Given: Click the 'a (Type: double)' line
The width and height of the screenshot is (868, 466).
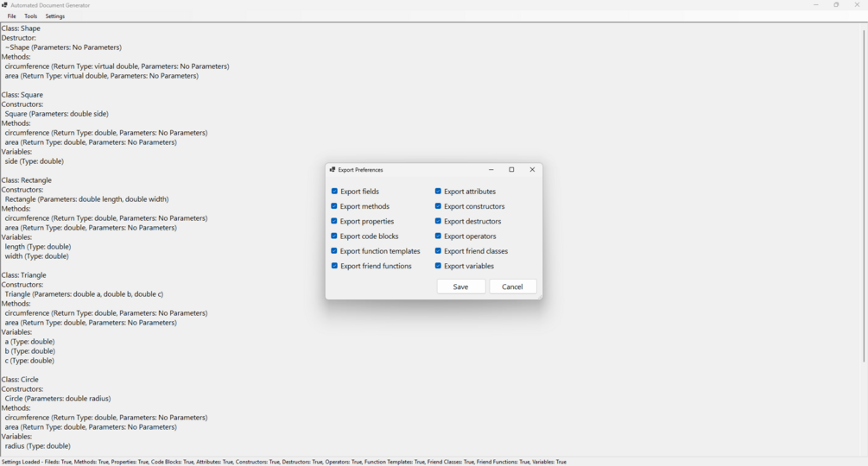Looking at the screenshot, I should (x=30, y=342).
